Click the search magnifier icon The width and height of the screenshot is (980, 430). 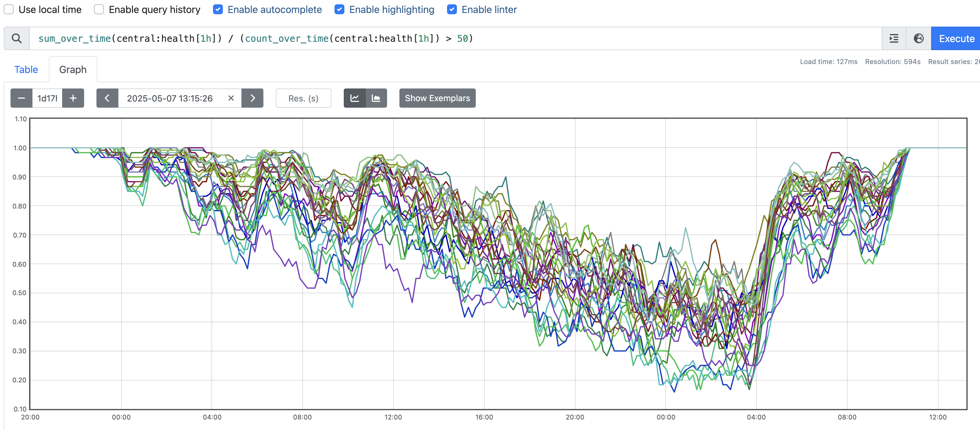[x=16, y=38]
